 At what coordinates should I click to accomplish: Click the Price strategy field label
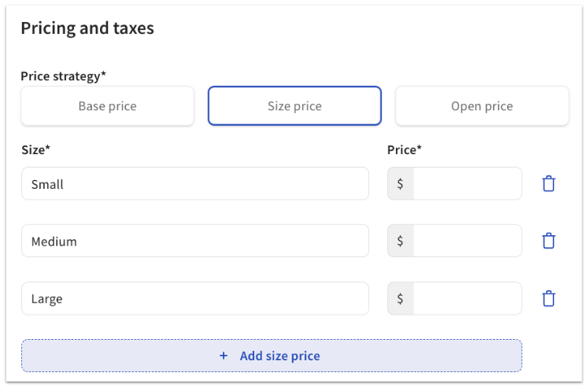click(x=63, y=76)
